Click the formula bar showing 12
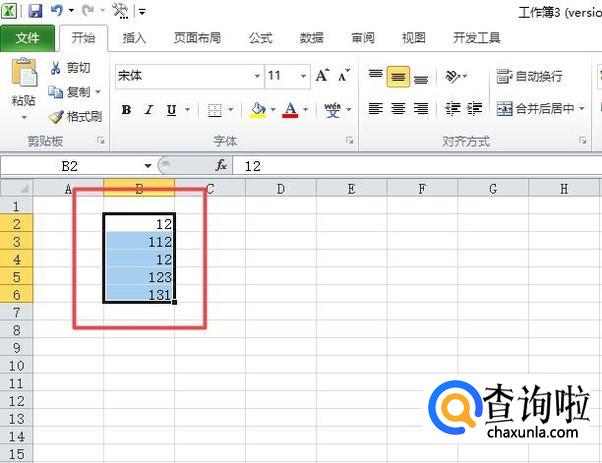This screenshot has height=463, width=602. (417, 166)
